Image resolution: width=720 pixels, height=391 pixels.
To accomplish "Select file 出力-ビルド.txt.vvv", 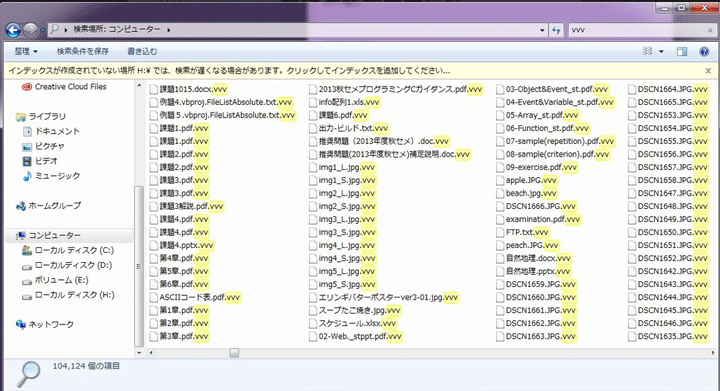I will [x=349, y=128].
